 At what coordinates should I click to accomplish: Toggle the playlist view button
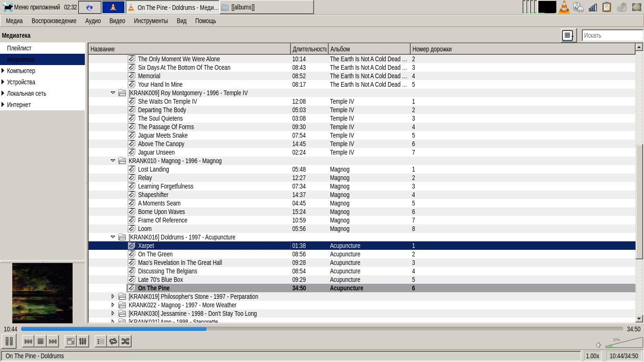point(101,341)
